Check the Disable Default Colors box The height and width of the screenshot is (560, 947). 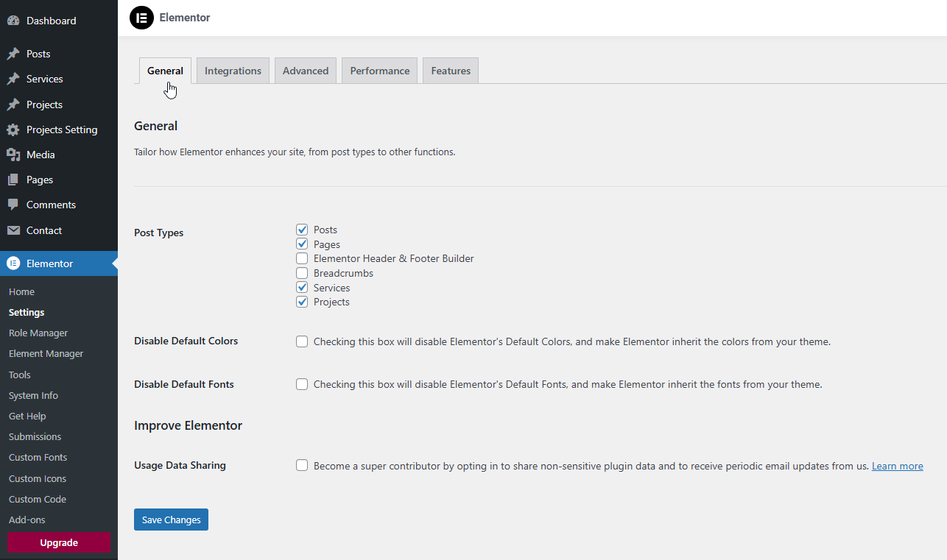[x=302, y=341]
